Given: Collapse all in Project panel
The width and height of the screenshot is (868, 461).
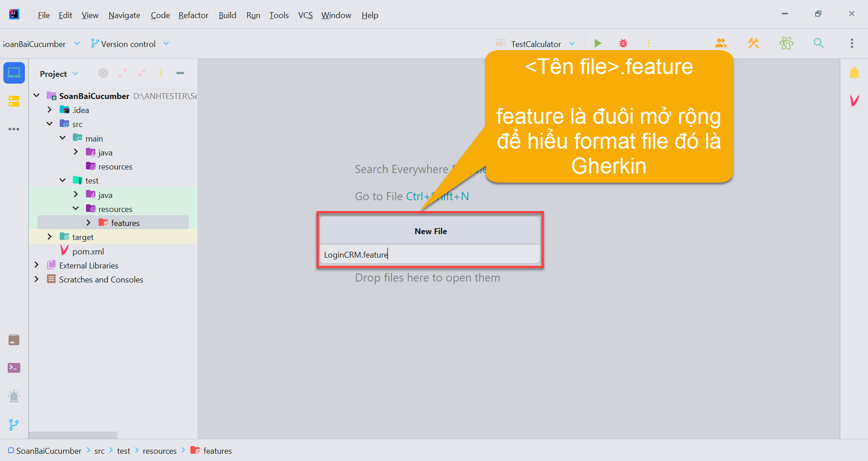Looking at the screenshot, I should point(142,73).
